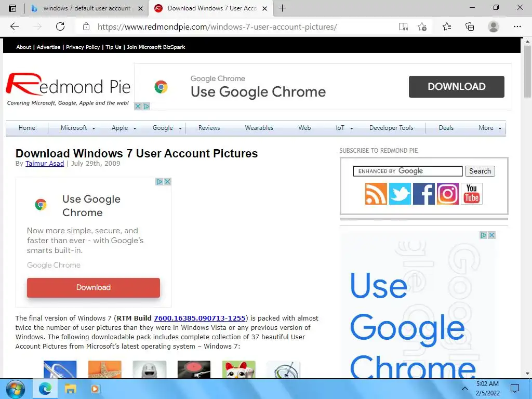The image size is (532, 399).
Task: Open the Collections icon
Action: (470, 27)
